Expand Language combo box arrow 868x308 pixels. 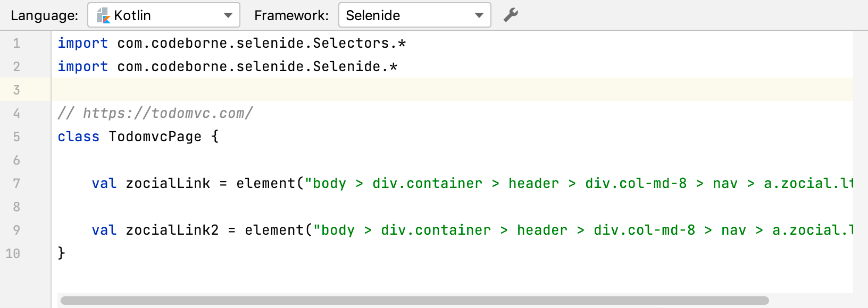(228, 15)
